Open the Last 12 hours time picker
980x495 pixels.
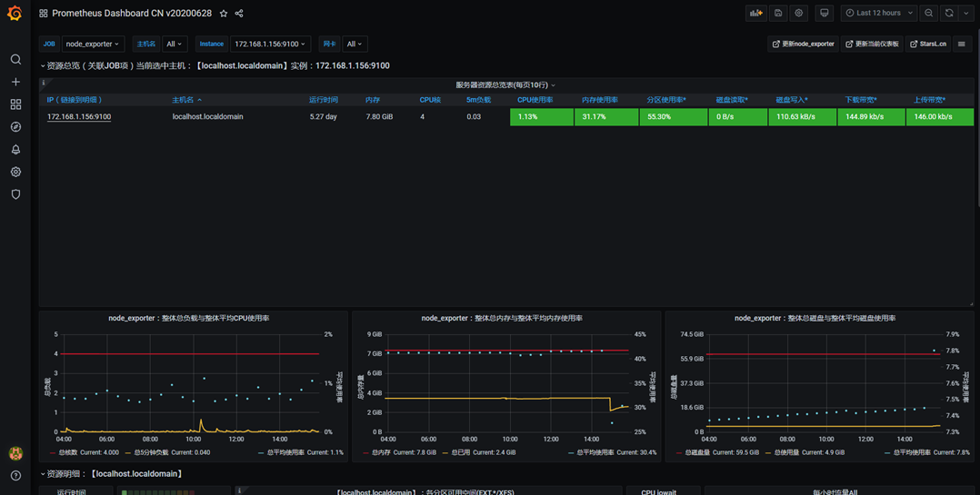click(879, 13)
